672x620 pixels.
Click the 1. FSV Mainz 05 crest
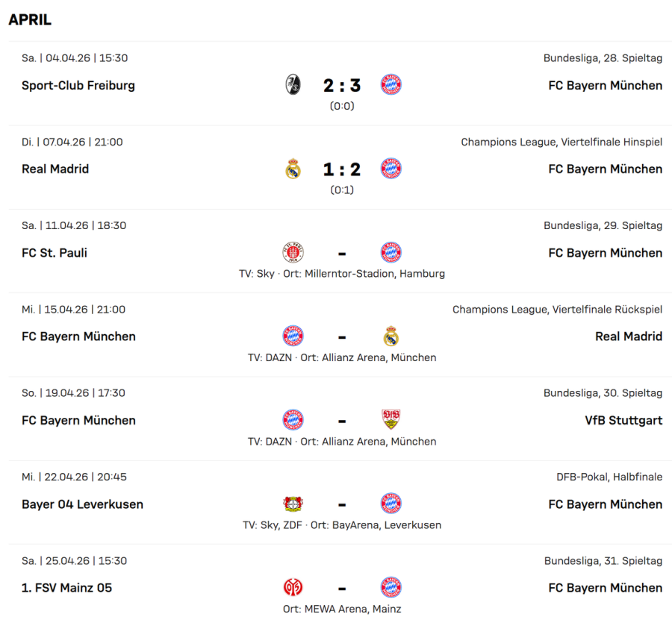[x=293, y=587]
